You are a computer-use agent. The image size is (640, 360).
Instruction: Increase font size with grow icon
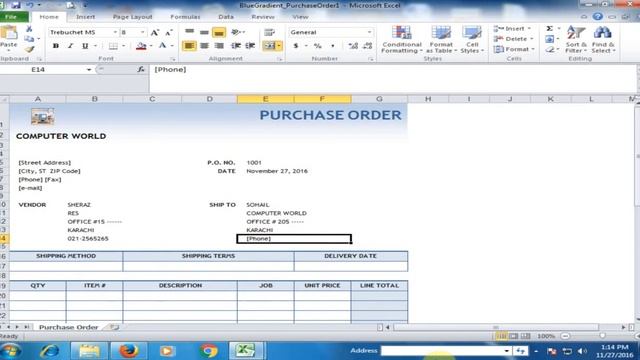tap(155, 33)
